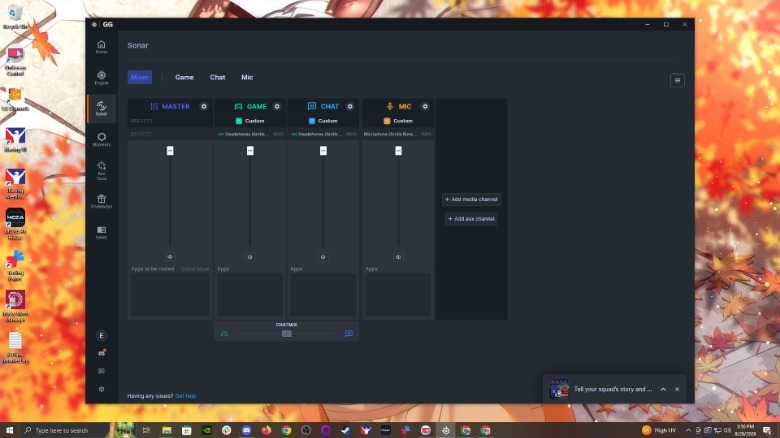Switch to the Chat tab
This screenshot has width=780, height=438.
(217, 77)
